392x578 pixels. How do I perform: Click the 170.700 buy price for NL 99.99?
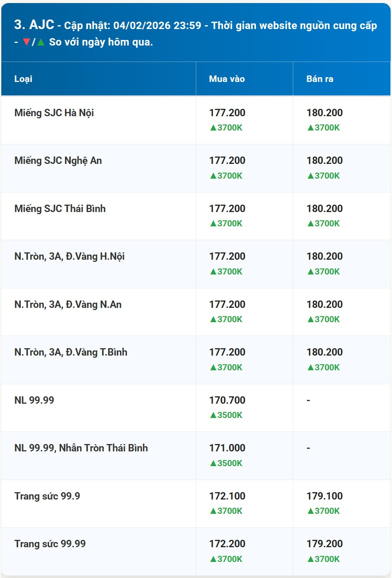(227, 400)
